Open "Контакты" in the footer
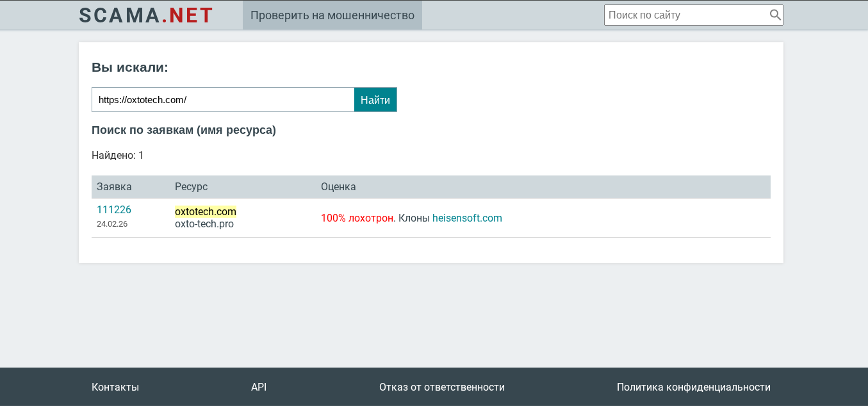Screen dimensions: 868x406 (115, 387)
